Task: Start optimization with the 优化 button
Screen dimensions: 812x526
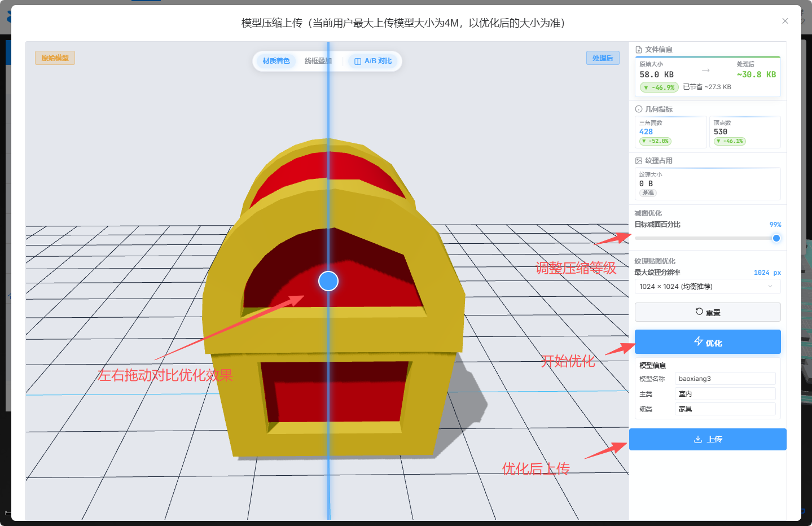Action: (708, 342)
